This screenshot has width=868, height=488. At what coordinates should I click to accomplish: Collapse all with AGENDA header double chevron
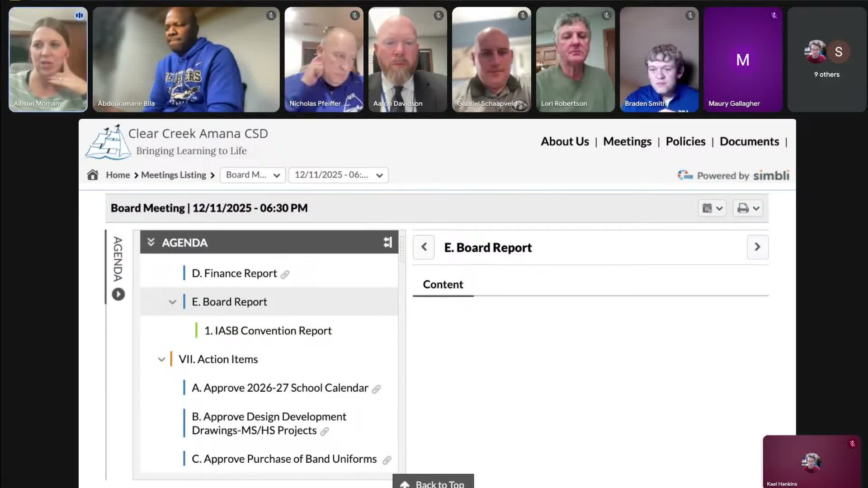pos(151,243)
